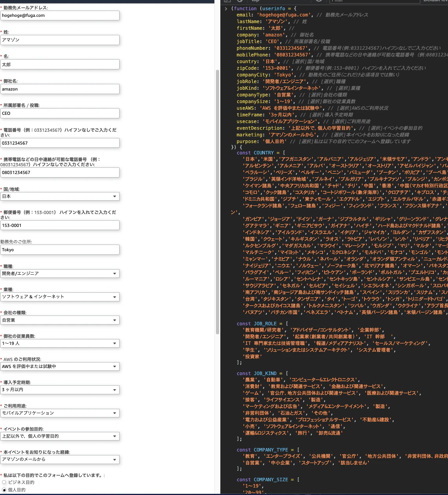Click the "const COUNTRY = [" line in console
The width and height of the screenshot is (448, 495).
tap(261, 153)
